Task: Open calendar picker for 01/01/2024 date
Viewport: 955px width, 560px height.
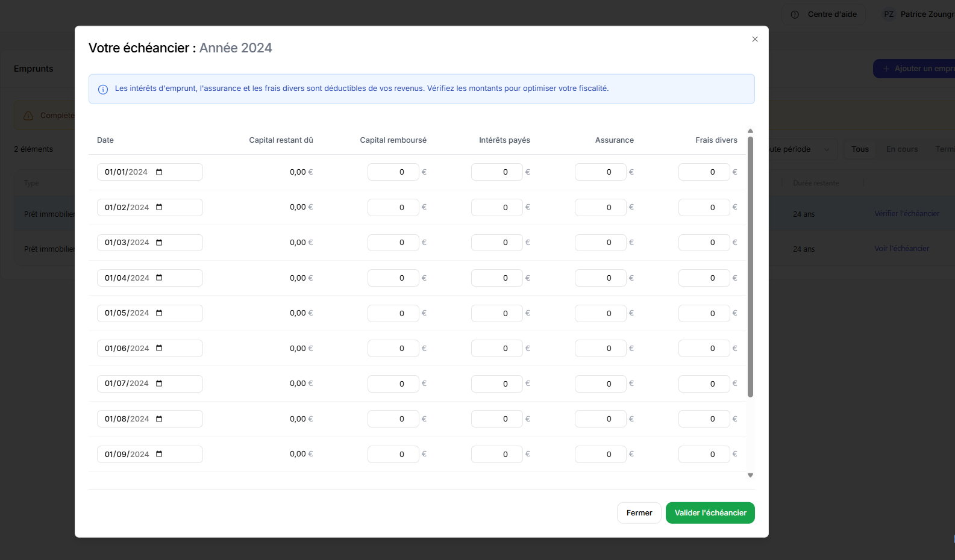Action: (x=159, y=172)
